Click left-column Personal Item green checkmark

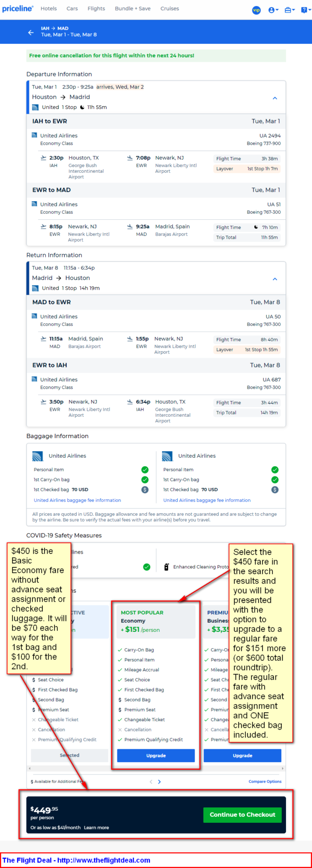(145, 469)
